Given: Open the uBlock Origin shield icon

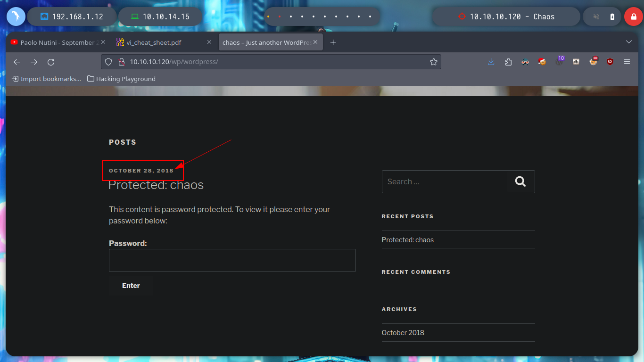Looking at the screenshot, I should pos(610,62).
